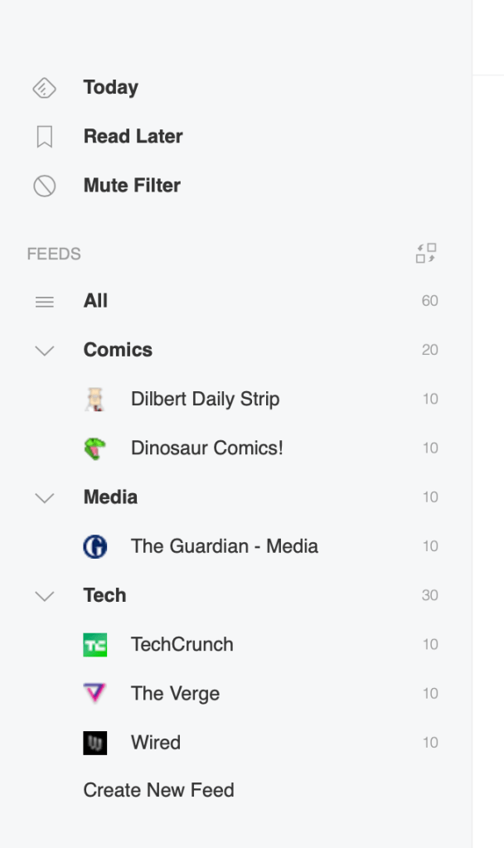
Task: Click the All unread count of 60
Action: (429, 302)
